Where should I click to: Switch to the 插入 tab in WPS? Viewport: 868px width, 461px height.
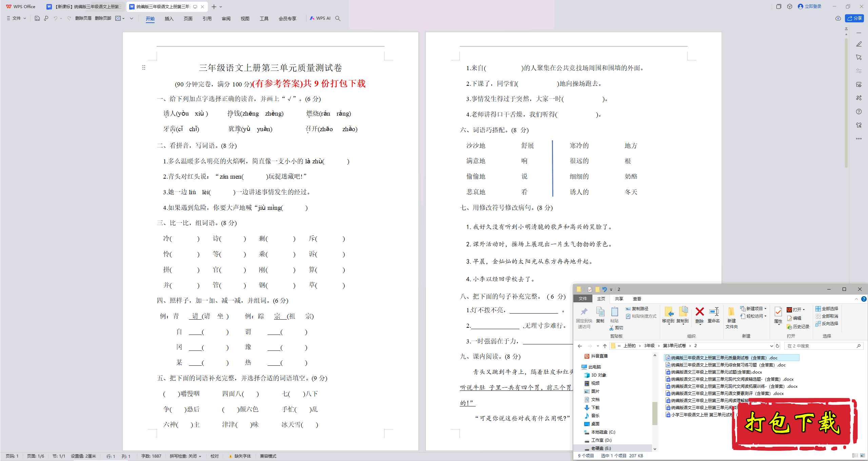click(169, 19)
